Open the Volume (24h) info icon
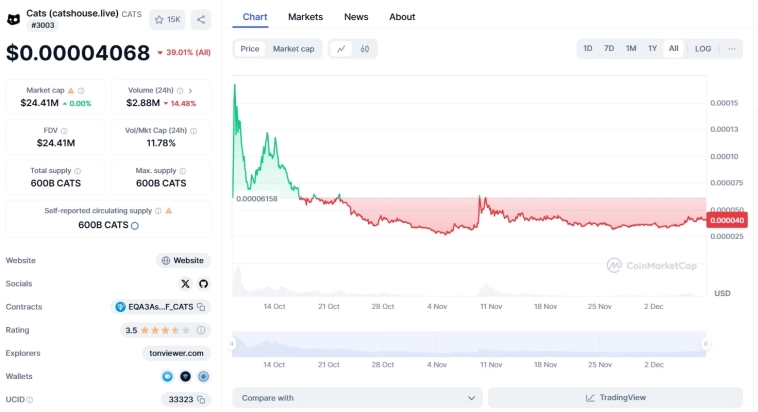The image size is (758, 412). pos(180,90)
